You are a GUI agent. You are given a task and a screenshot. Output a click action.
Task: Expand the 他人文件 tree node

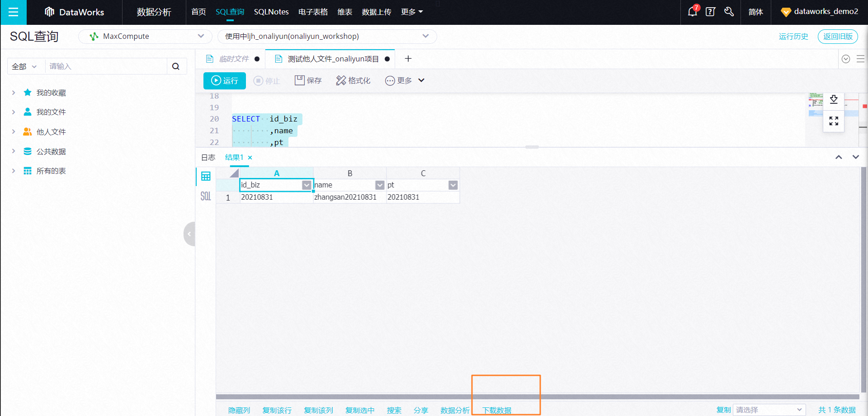pyautogui.click(x=14, y=132)
